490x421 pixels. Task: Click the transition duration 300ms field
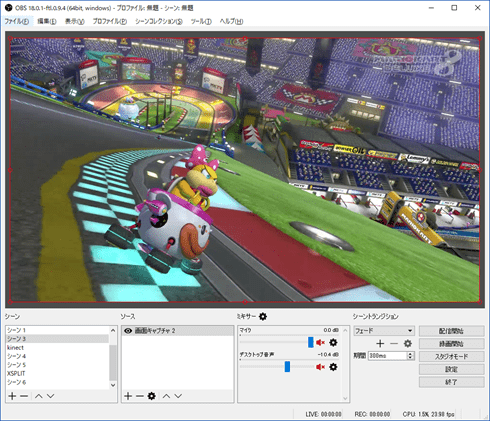click(x=388, y=356)
